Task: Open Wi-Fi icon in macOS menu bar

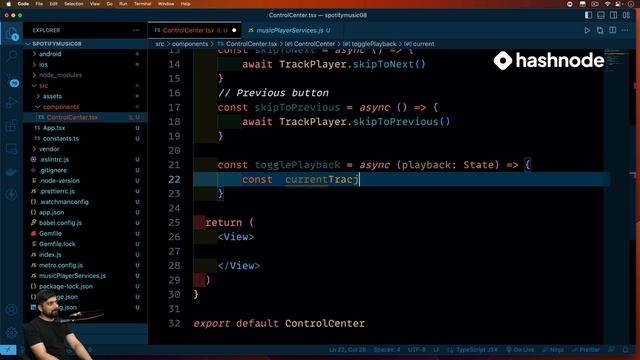Action: coord(607,4)
